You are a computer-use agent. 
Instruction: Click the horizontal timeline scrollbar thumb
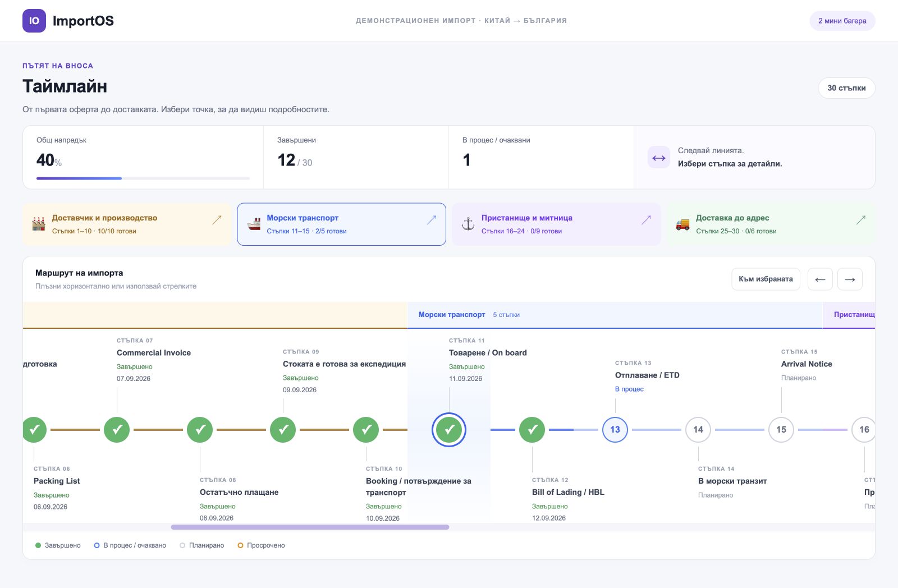310,527
